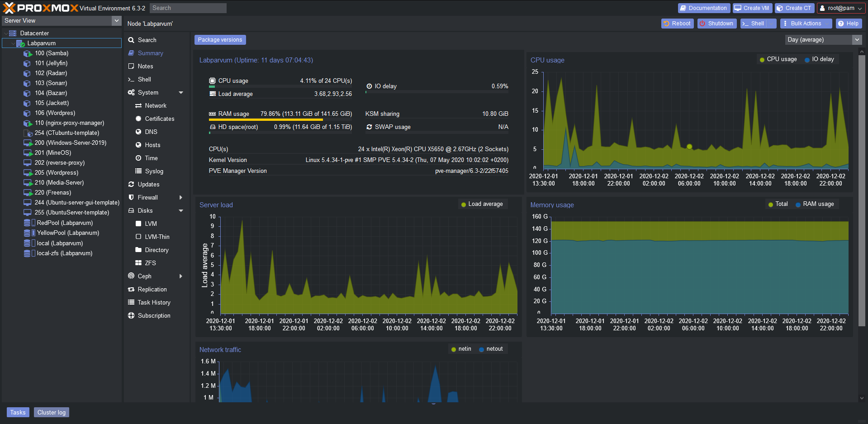Click the Jellyfin container icon for 101

(x=28, y=63)
